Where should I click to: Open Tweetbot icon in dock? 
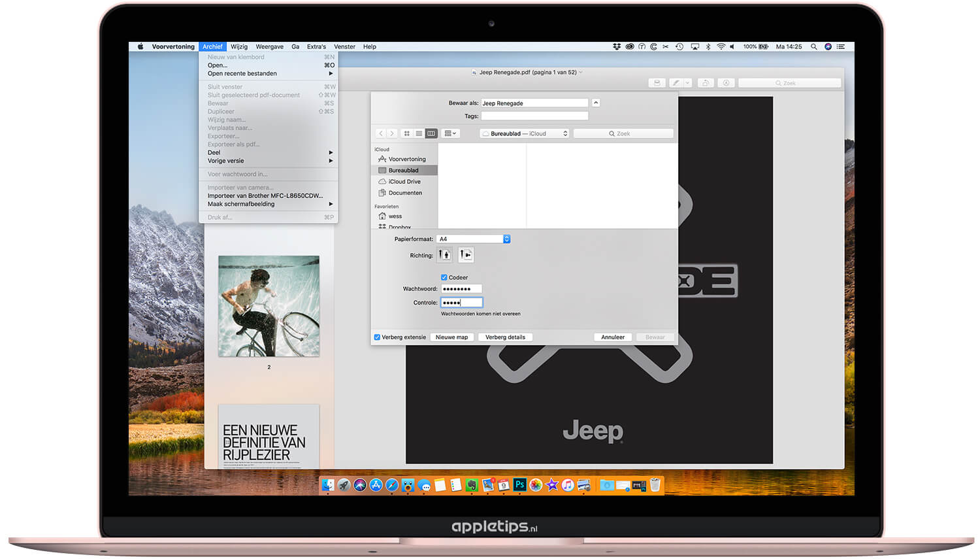[x=408, y=485]
